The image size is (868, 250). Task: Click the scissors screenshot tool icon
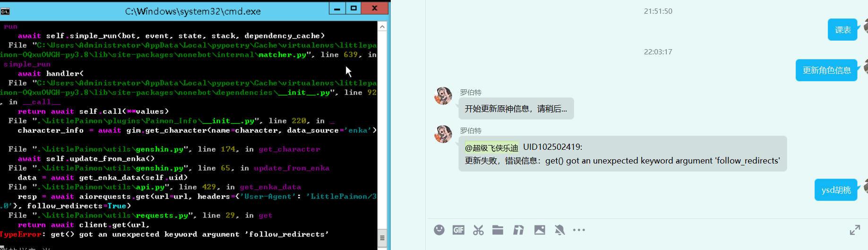(478, 230)
